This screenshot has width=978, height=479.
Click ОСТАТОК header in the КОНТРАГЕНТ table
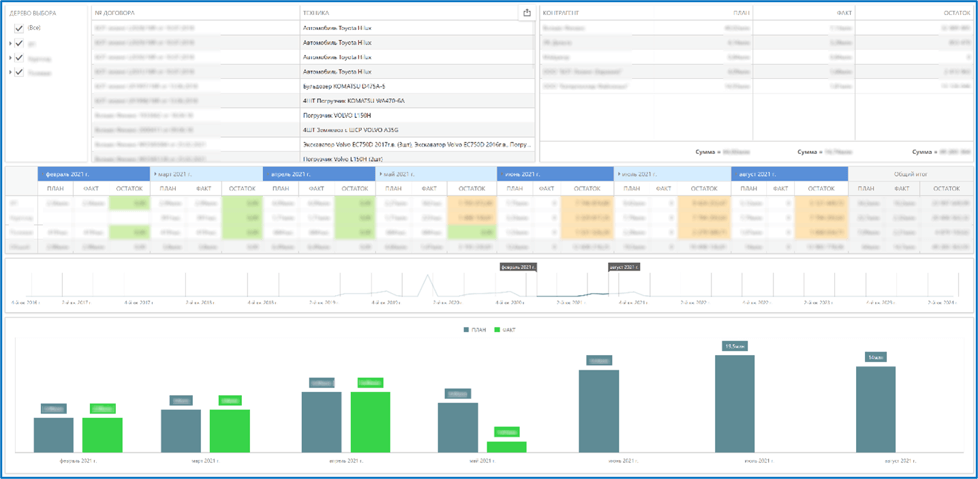click(956, 13)
